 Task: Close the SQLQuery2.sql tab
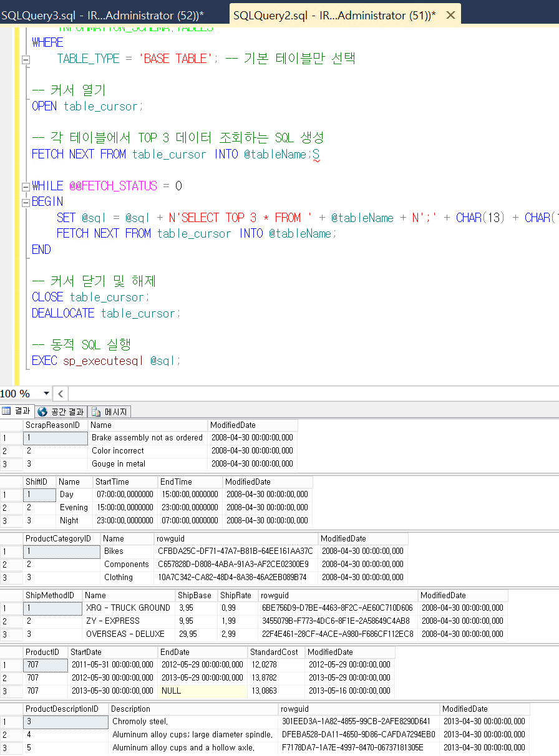(x=450, y=11)
